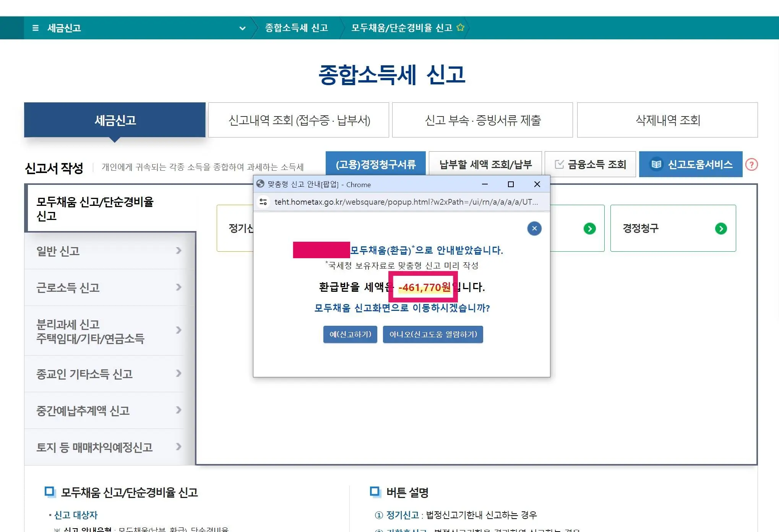779x532 pixels.
Task: Click the book icon on 신고도움서비스
Action: (x=656, y=164)
